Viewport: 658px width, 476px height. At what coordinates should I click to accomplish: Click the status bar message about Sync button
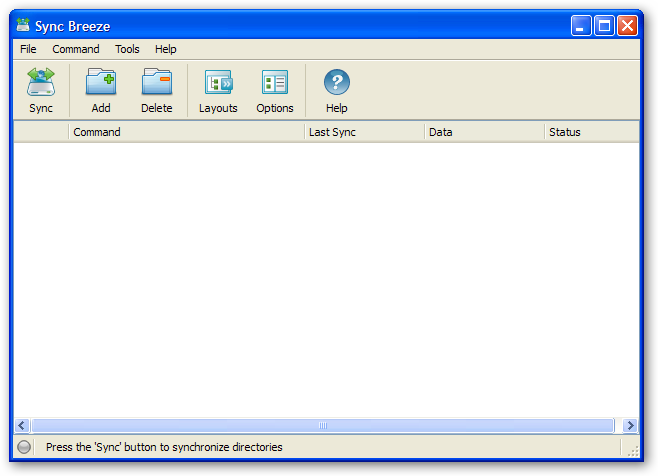[x=164, y=447]
